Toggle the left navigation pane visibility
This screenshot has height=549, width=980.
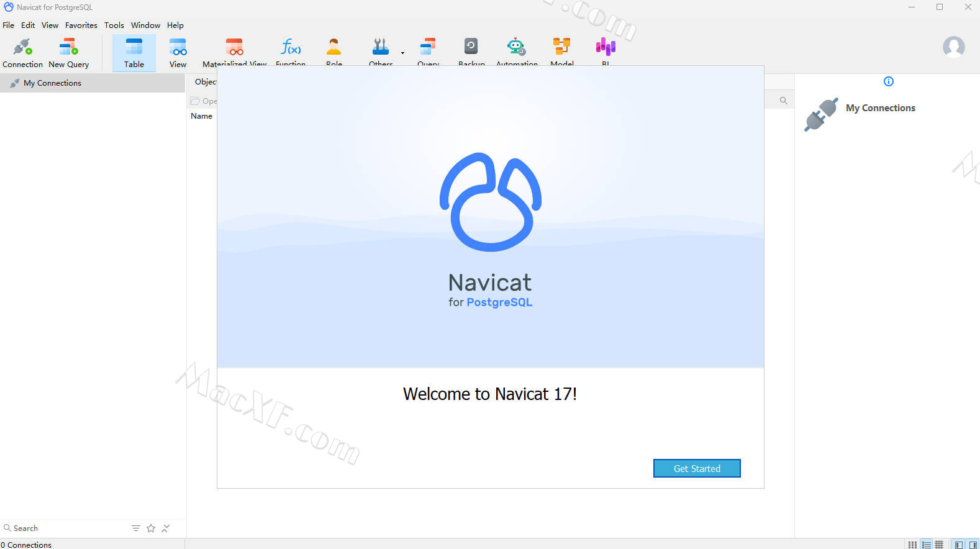[959, 545]
